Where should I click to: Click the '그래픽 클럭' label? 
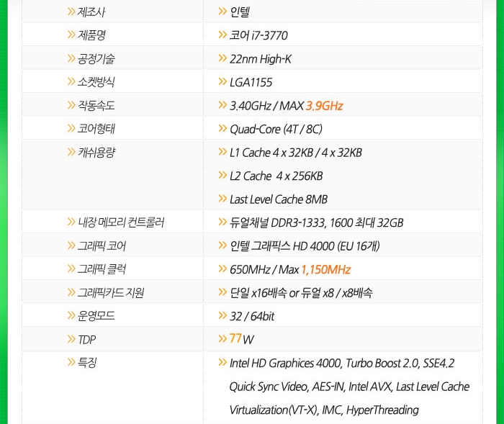coord(102,269)
